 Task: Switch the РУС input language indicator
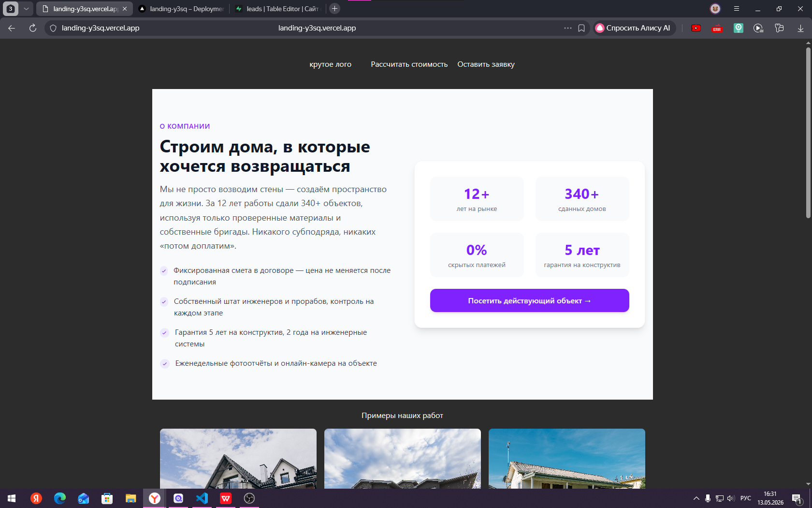(x=746, y=498)
